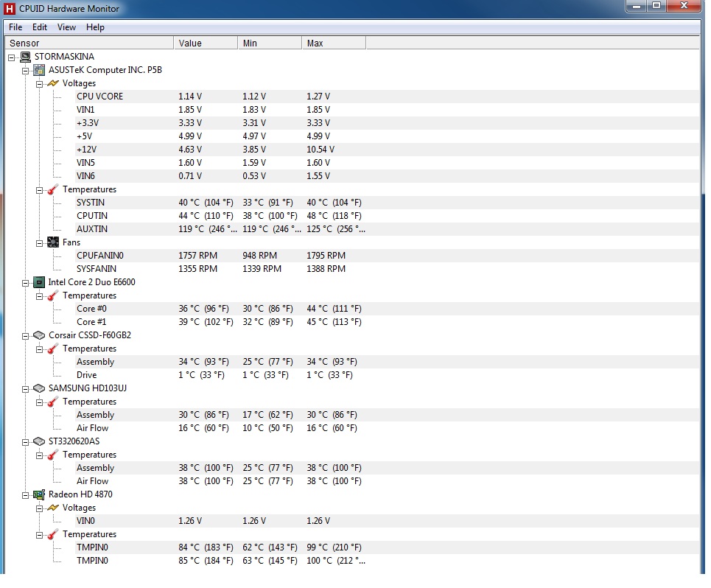Open the View menu
Viewport: 711px width, 588px height.
(66, 27)
